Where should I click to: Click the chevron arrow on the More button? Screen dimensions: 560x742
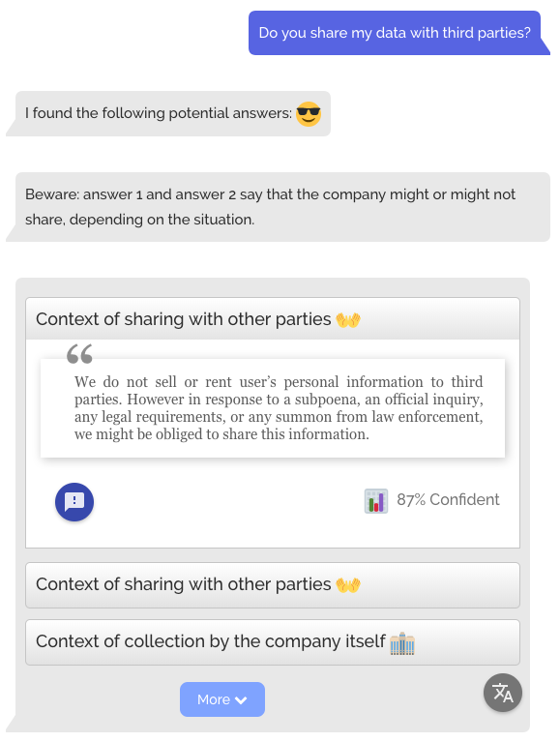coord(241,699)
